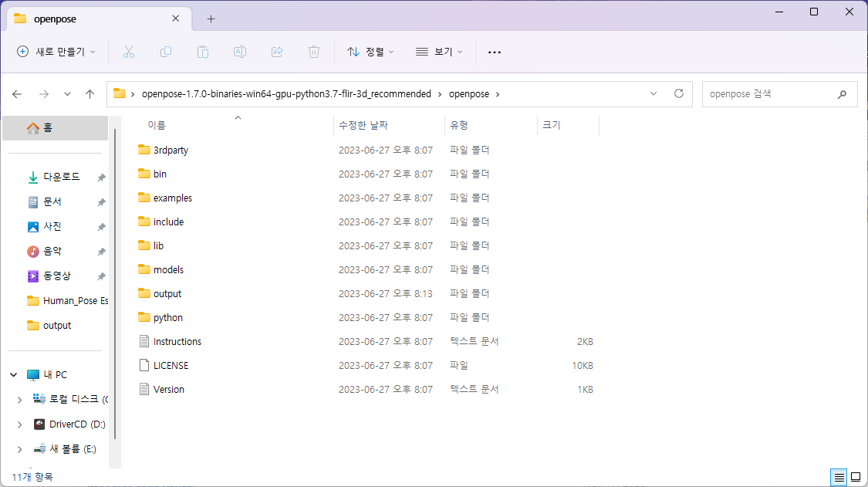Click the Copy icon in toolbar
Screen dimensions: 868x487
[166, 52]
